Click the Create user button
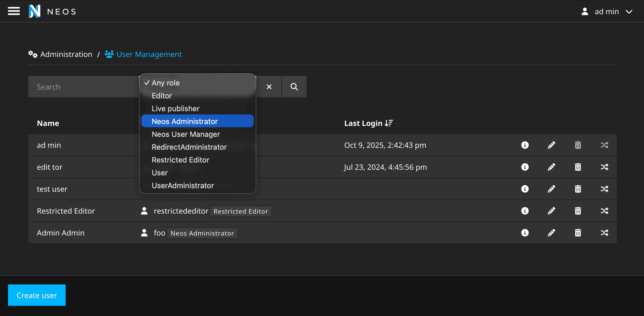The height and width of the screenshot is (316, 644). pyautogui.click(x=37, y=295)
